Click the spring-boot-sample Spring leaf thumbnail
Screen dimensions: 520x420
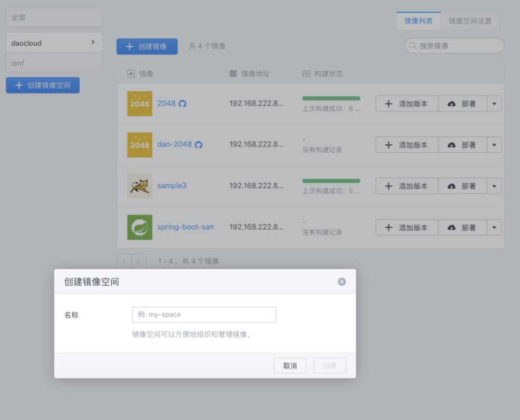pyautogui.click(x=140, y=227)
